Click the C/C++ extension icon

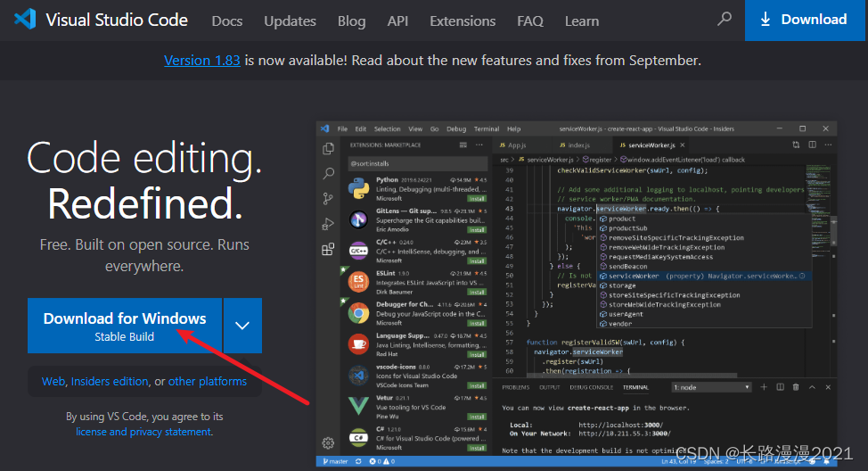click(x=359, y=251)
